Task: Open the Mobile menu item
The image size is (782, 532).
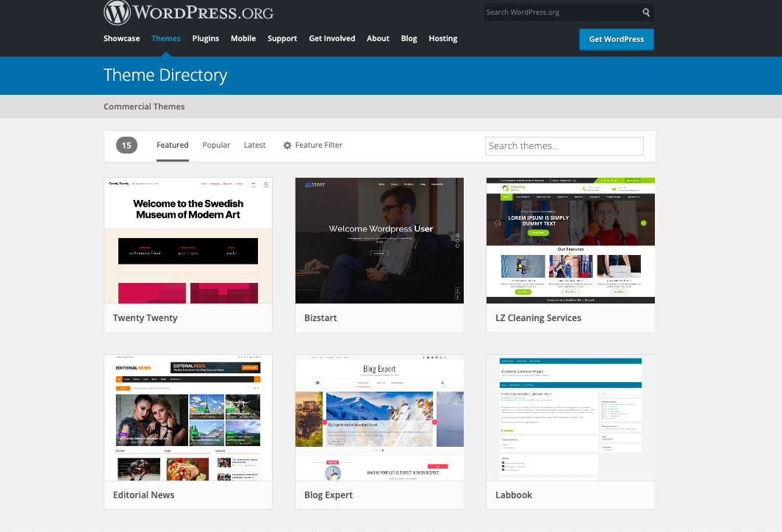Action: tap(243, 38)
